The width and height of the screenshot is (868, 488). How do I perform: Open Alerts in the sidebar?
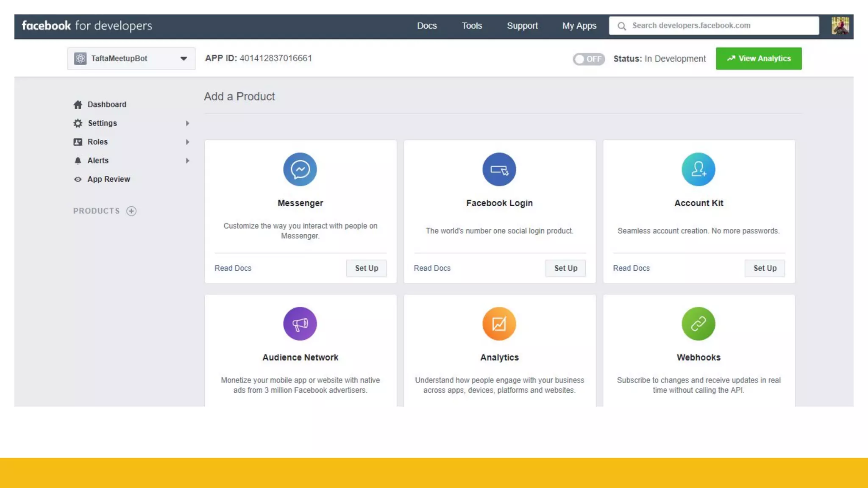click(x=98, y=161)
